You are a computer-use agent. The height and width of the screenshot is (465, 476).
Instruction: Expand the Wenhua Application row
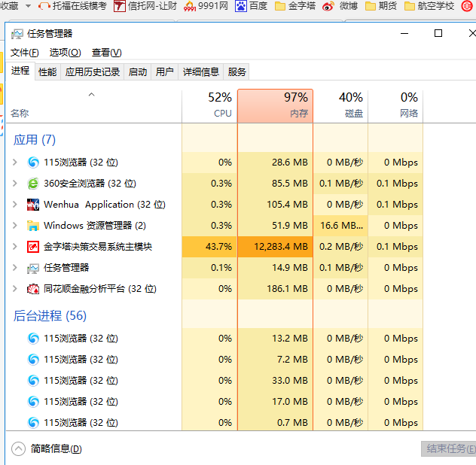pyautogui.click(x=14, y=205)
